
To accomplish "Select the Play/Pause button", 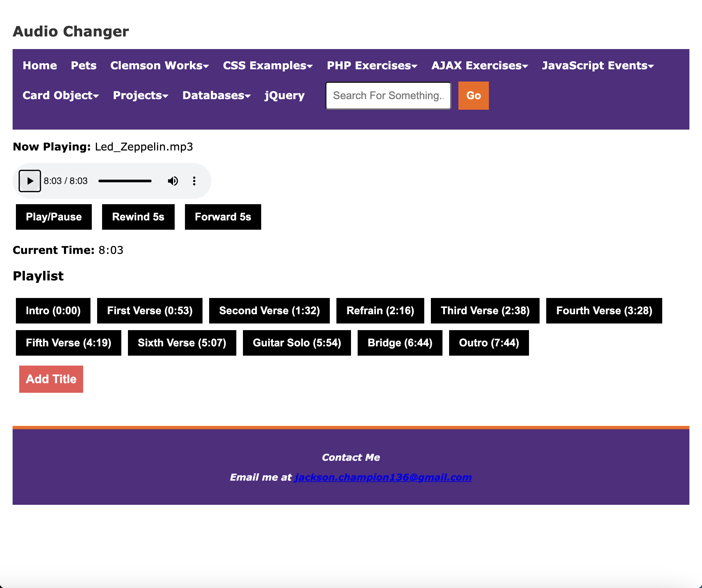I will pyautogui.click(x=53, y=217).
